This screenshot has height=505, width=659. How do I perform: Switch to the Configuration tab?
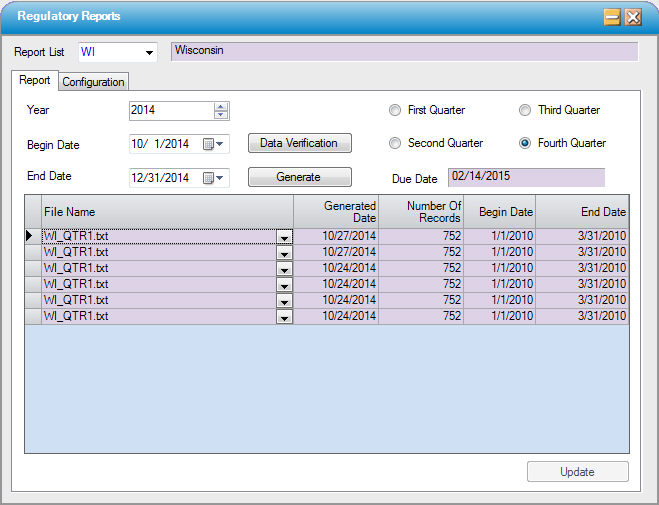click(x=94, y=82)
